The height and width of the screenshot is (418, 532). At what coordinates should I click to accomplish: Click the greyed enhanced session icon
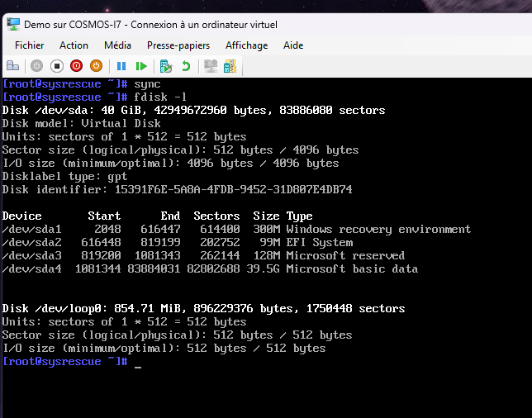click(211, 66)
